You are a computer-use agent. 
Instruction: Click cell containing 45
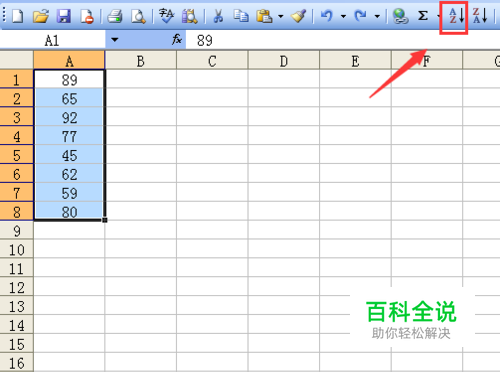(x=69, y=155)
